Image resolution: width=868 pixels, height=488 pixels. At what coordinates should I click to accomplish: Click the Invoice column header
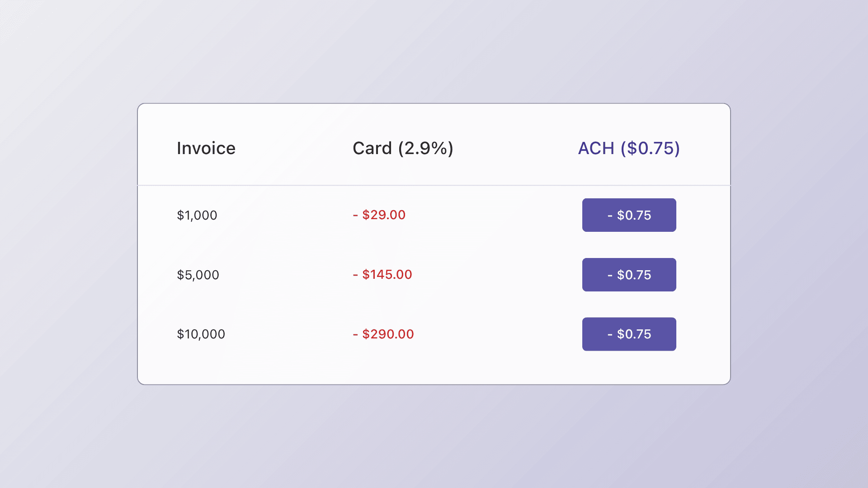(206, 148)
